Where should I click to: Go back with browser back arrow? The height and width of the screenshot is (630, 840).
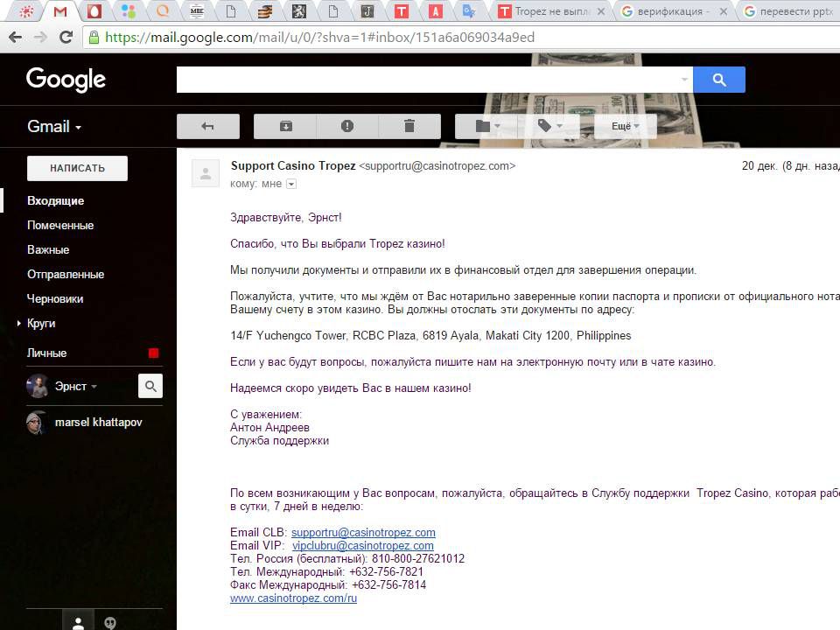click(15, 37)
